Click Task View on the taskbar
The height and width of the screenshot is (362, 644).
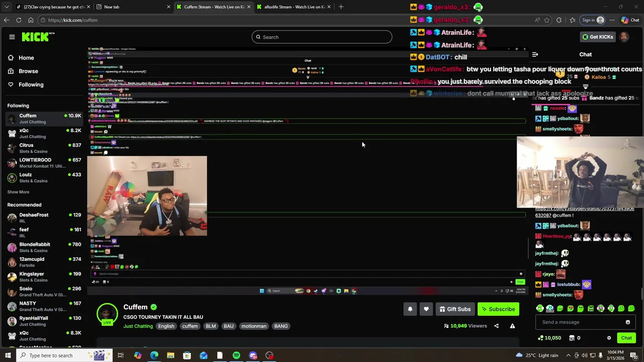point(121,355)
